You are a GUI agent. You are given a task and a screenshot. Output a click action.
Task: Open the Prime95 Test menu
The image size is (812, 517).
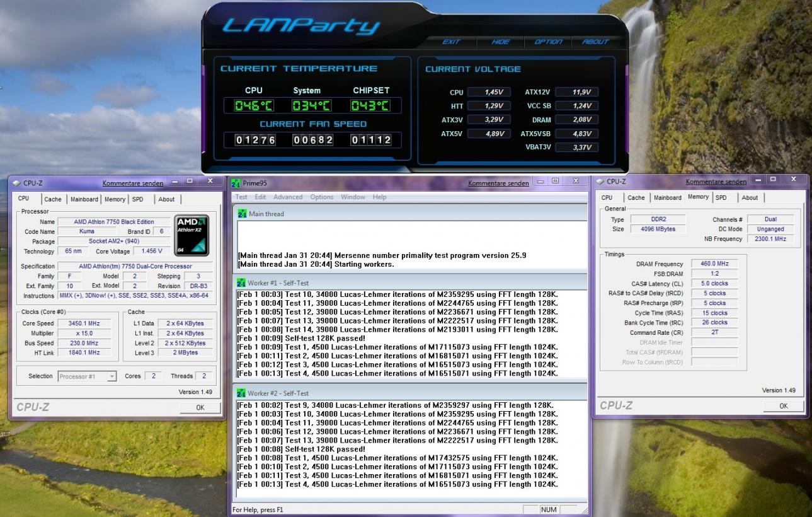tap(241, 197)
